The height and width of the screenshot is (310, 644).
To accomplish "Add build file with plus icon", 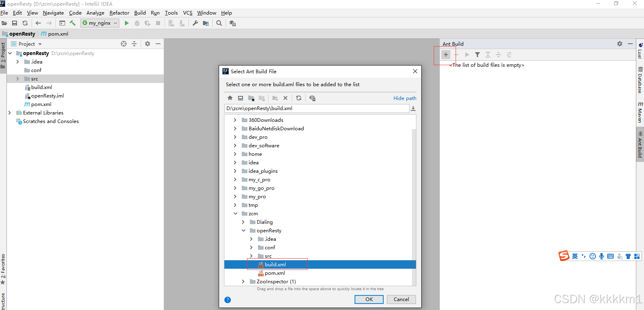I will 446,55.
